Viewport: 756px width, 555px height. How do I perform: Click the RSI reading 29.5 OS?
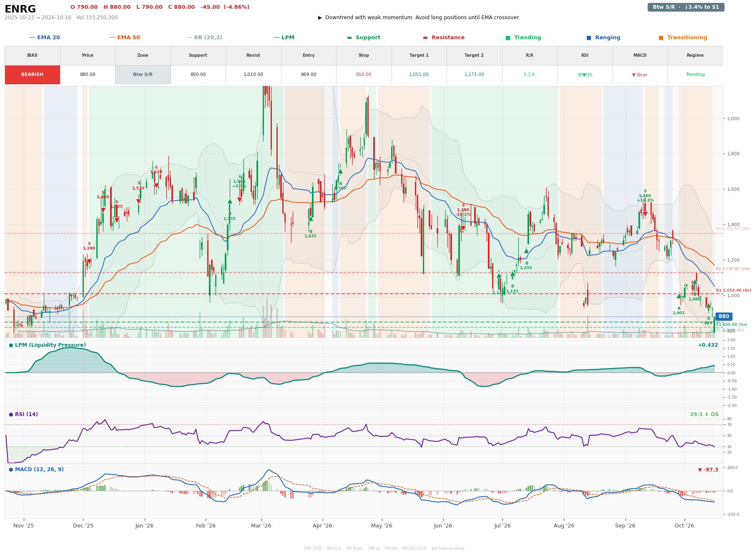(x=704, y=414)
